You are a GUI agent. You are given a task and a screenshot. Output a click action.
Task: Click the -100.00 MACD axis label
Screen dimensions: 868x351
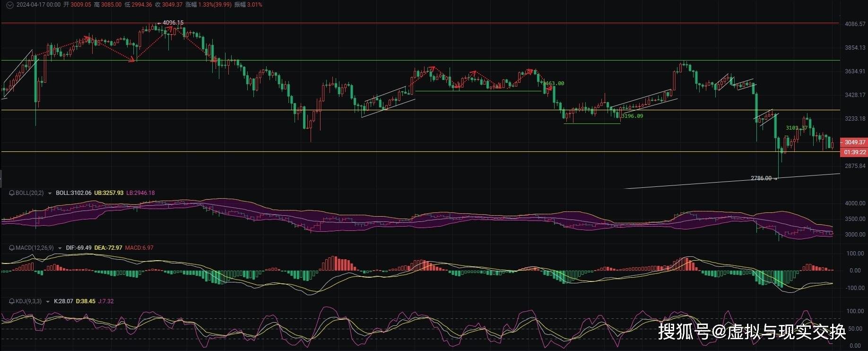(x=855, y=288)
